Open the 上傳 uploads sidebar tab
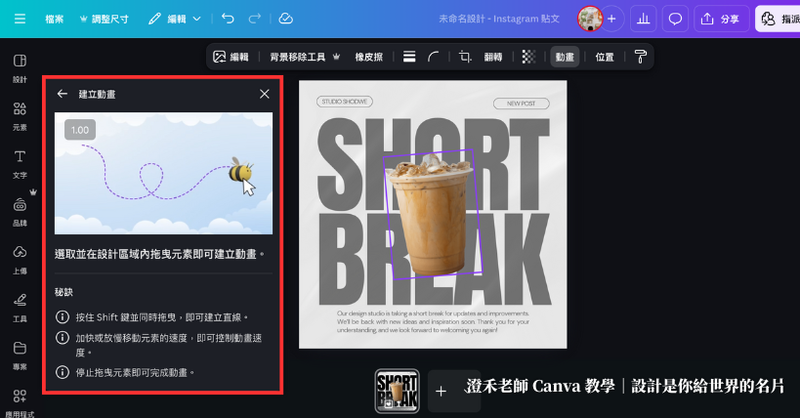 (20, 260)
